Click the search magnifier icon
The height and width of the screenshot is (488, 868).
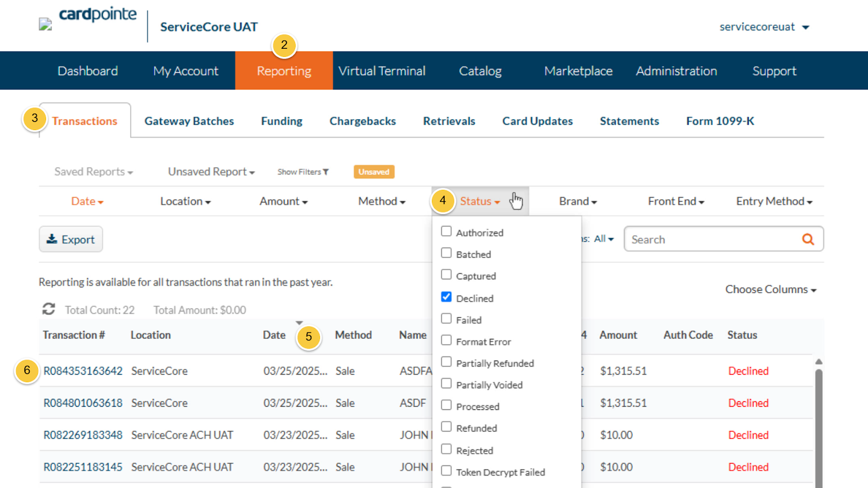click(808, 239)
